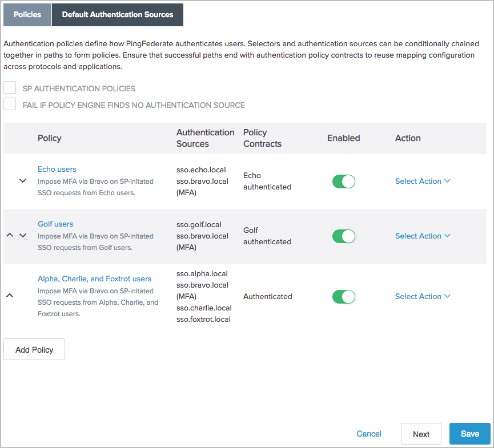This screenshot has height=448, width=494.
Task: Disable the Echo users policy toggle
Action: tap(343, 181)
